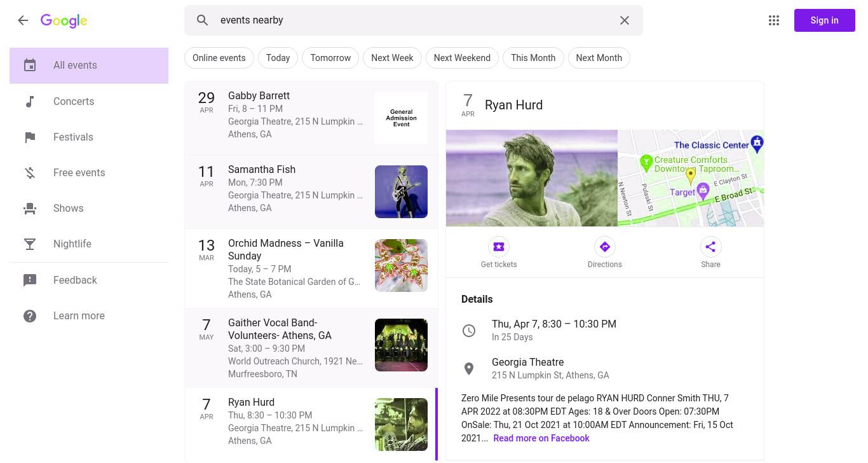
Task: Sign in to Google account
Action: (824, 20)
